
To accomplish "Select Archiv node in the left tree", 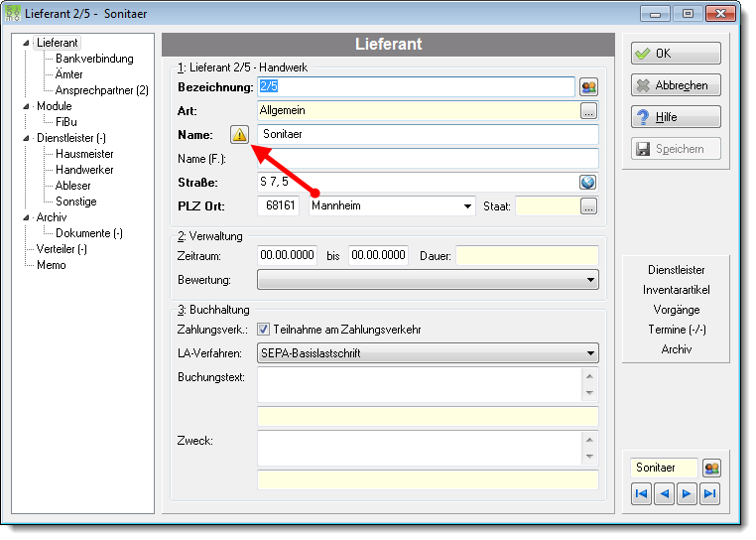I will 52,217.
